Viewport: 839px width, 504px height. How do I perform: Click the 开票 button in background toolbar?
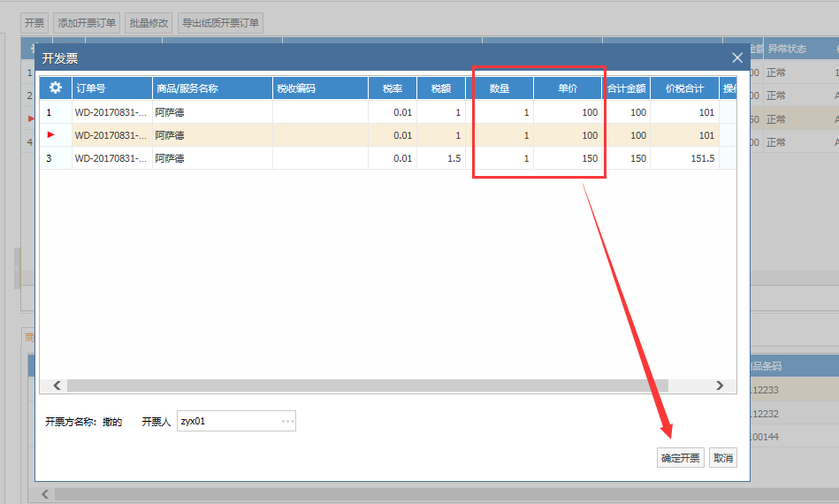point(34,23)
